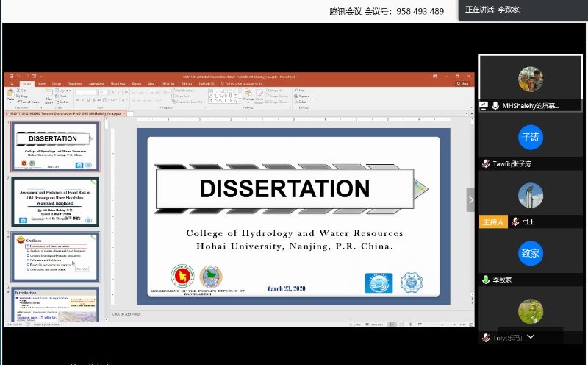Image resolution: width=588 pixels, height=365 pixels.
Task: Open the Home ribbon tab in PowerPoint
Action: point(26,84)
